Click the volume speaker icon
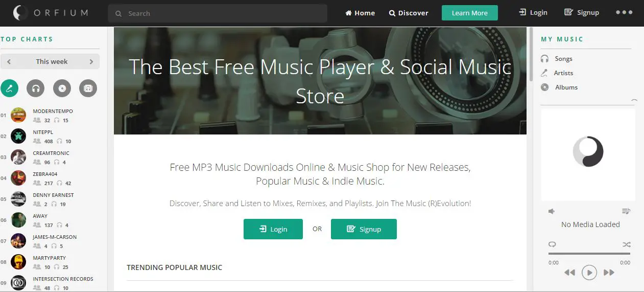Screen dimensions: 644x292 [552, 211]
